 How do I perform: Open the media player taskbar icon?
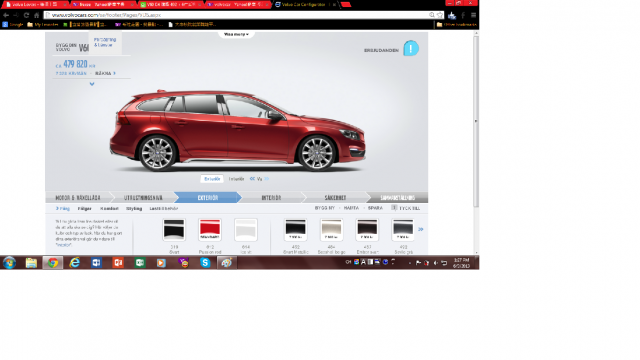(x=161, y=262)
